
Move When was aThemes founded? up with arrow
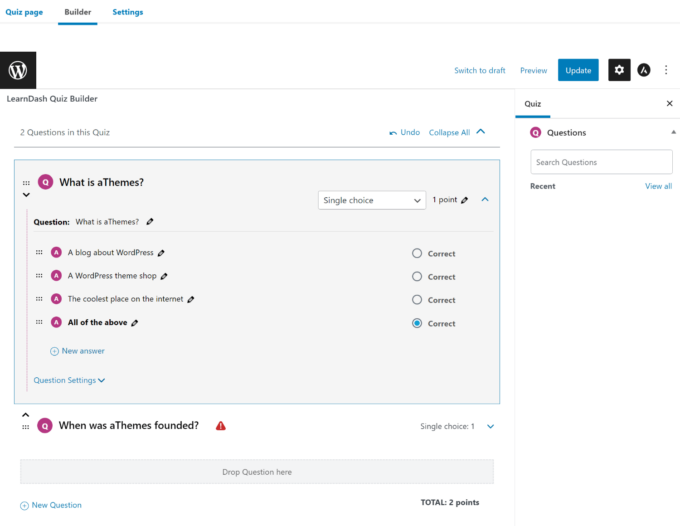[26, 415]
